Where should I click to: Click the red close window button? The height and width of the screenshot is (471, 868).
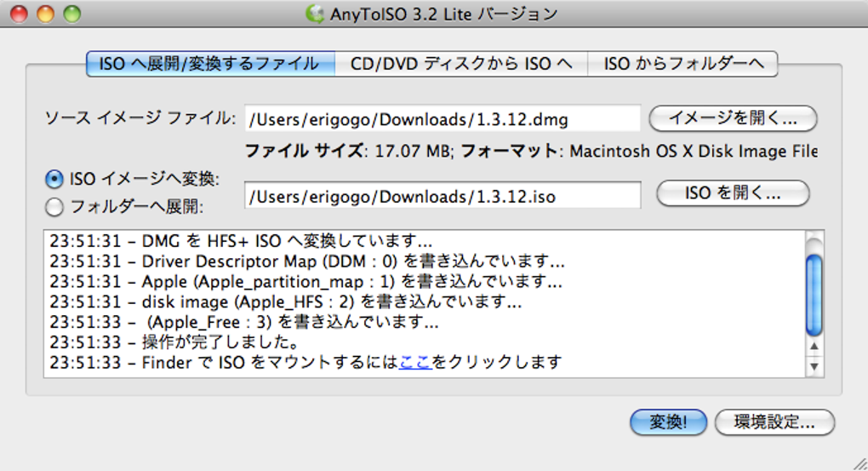(x=19, y=14)
